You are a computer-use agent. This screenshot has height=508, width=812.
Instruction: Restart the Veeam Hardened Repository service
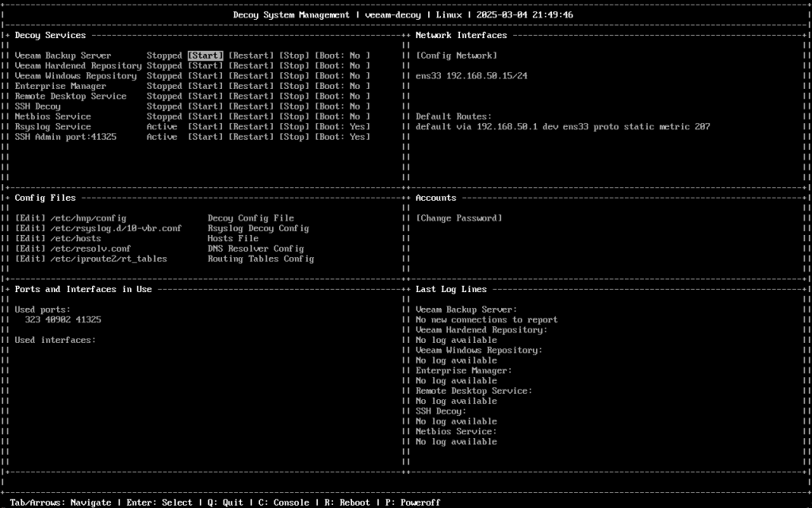(x=251, y=66)
